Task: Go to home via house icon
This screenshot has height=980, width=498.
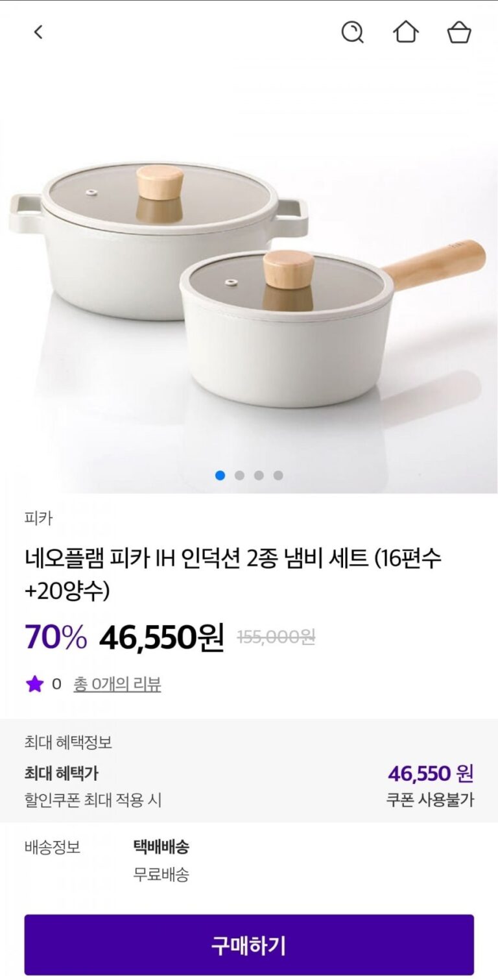Action: coord(406,32)
